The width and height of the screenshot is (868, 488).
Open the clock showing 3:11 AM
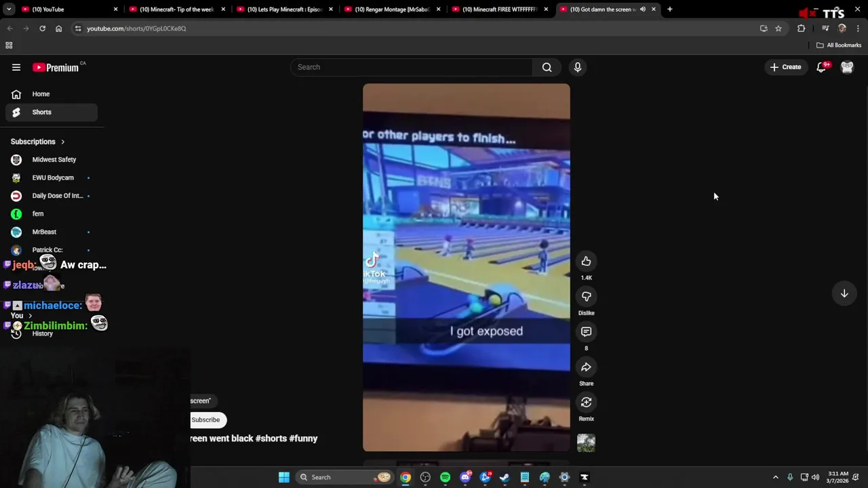pyautogui.click(x=838, y=477)
